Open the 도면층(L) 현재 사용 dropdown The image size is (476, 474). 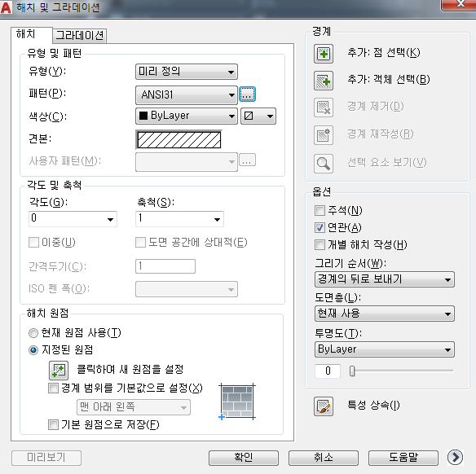pyautogui.click(x=385, y=314)
